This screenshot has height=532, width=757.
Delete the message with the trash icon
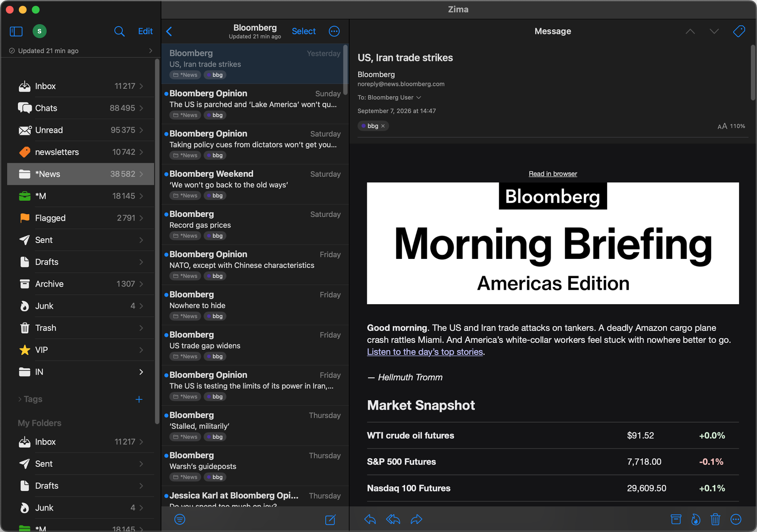pyautogui.click(x=715, y=519)
